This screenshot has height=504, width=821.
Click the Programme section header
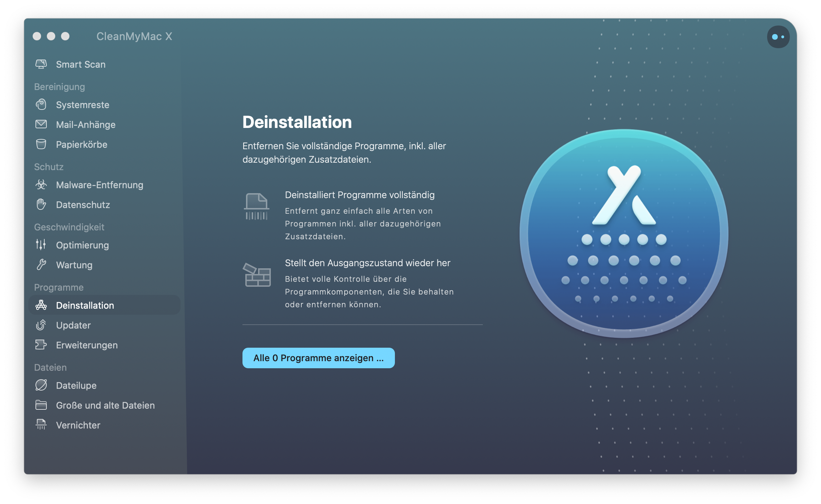[x=59, y=287]
